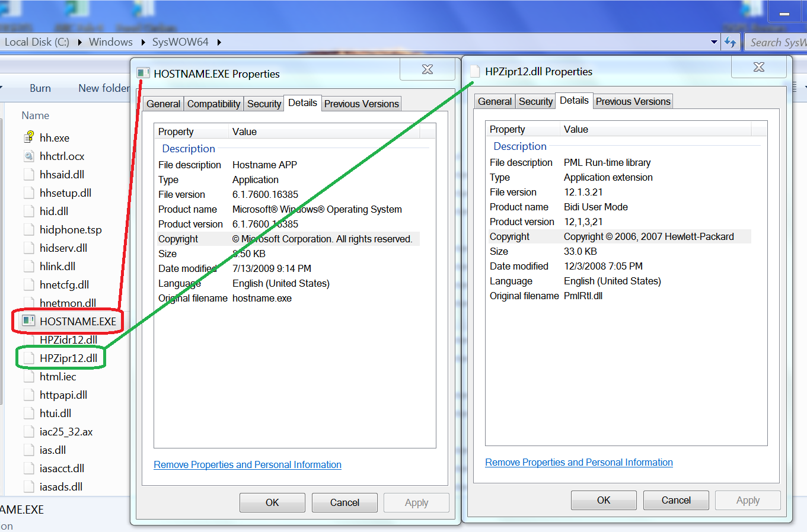
Task: Select the Windows folder in address bar
Action: 111,42
